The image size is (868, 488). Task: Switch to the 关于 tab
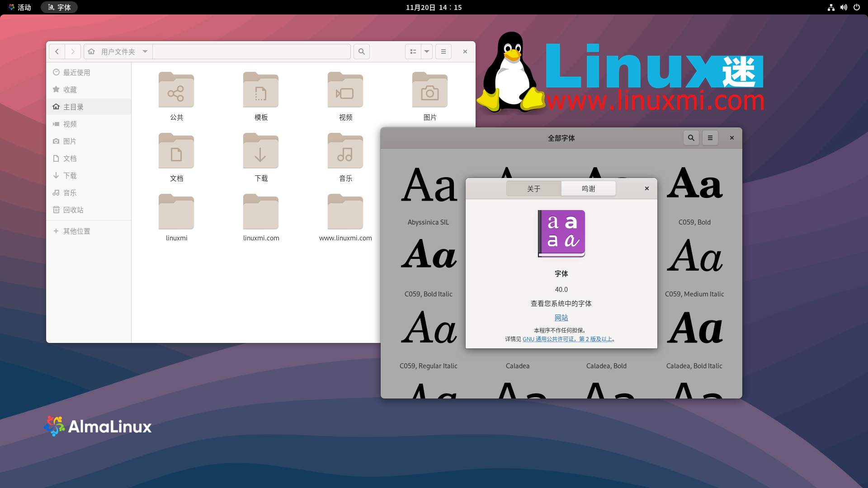click(x=534, y=188)
